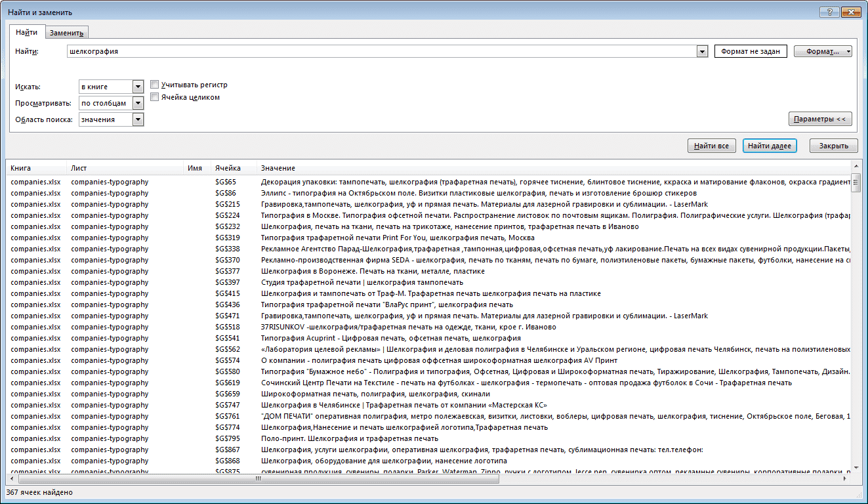The height and width of the screenshot is (504, 868).
Task: Click the Найти search text field
Action: [x=381, y=51]
